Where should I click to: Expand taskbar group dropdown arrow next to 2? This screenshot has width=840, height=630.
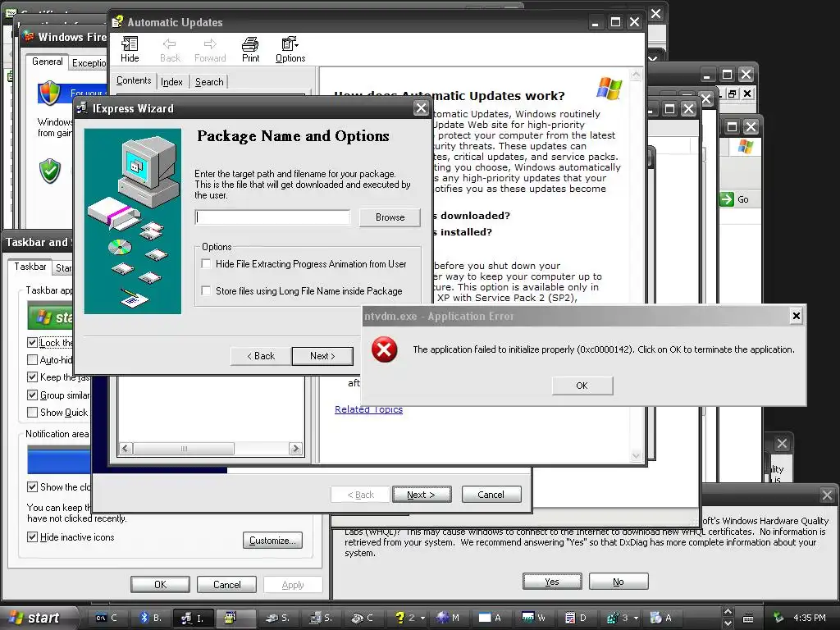tap(422, 619)
